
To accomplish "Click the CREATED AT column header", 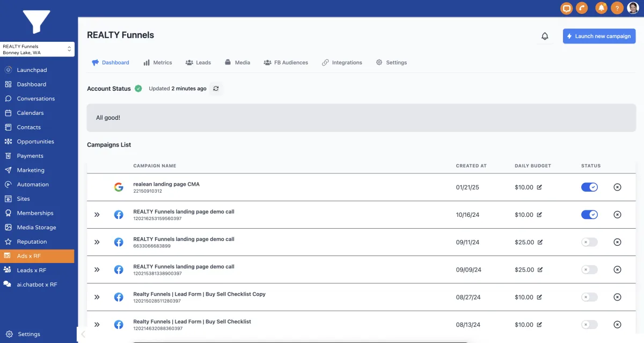I will point(471,166).
